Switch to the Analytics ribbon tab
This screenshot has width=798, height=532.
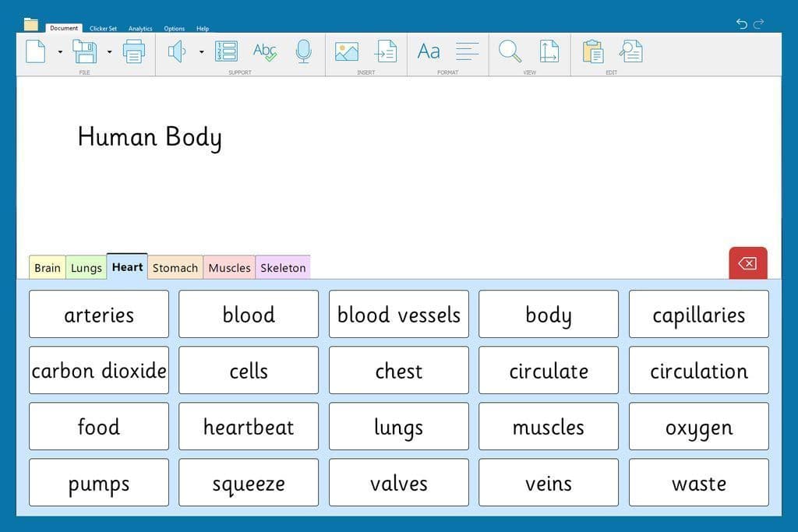tap(140, 29)
